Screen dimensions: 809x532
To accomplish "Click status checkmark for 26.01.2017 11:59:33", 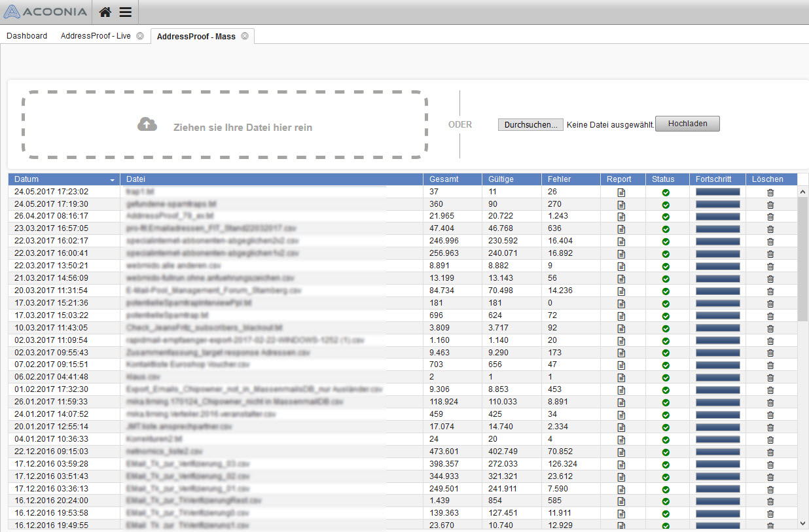I will (666, 402).
